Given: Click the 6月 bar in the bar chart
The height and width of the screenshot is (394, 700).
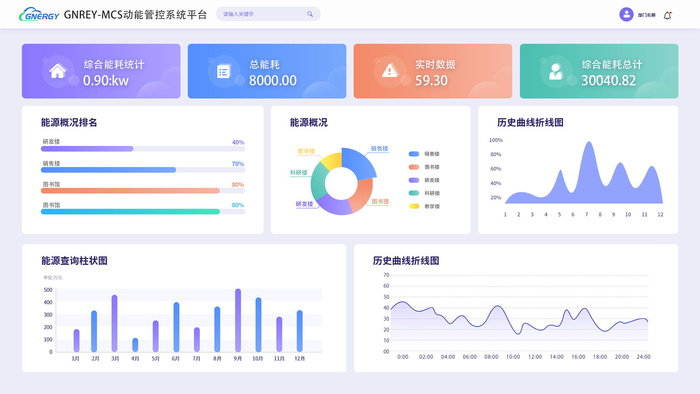Looking at the screenshot, I should [x=176, y=327].
